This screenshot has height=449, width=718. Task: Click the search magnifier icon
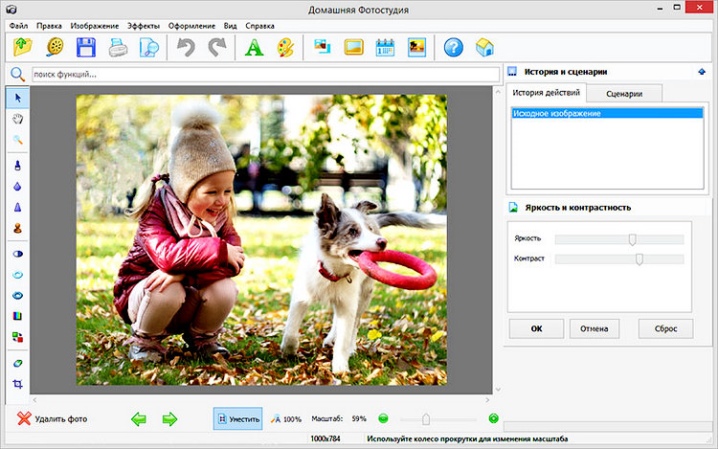[x=17, y=74]
